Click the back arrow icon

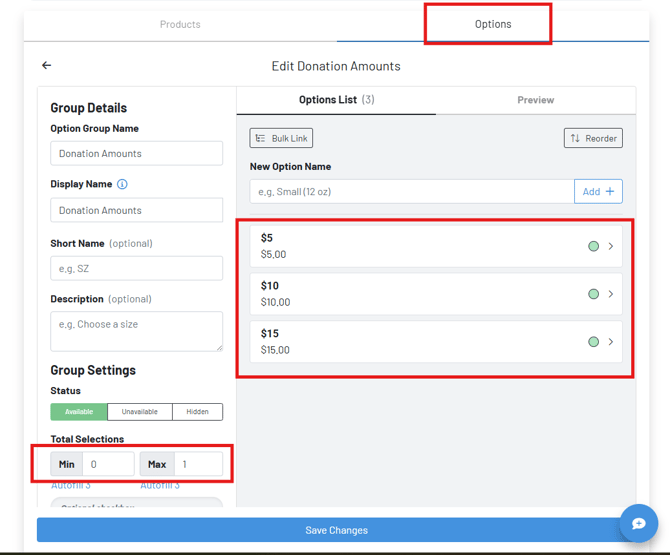click(x=47, y=65)
